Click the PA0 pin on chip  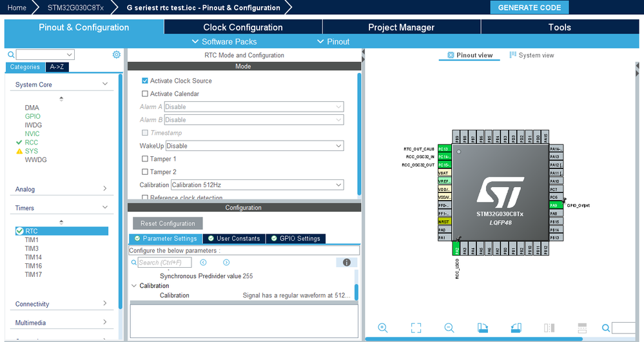444,229
